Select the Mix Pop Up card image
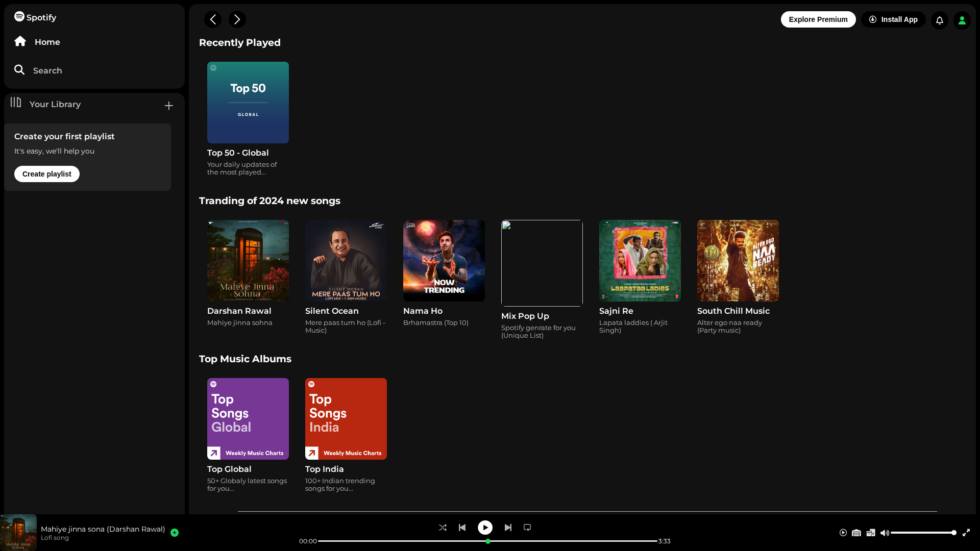Image resolution: width=980 pixels, height=551 pixels. click(x=542, y=263)
